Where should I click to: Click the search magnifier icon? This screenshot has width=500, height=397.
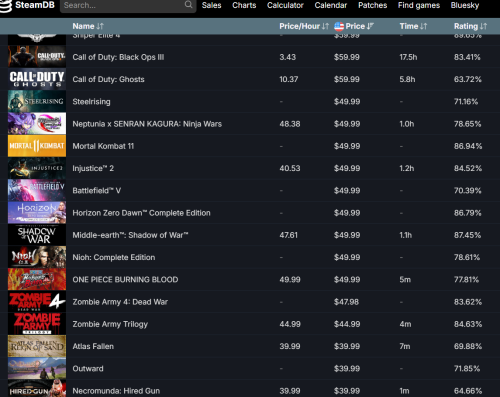coord(188,5)
